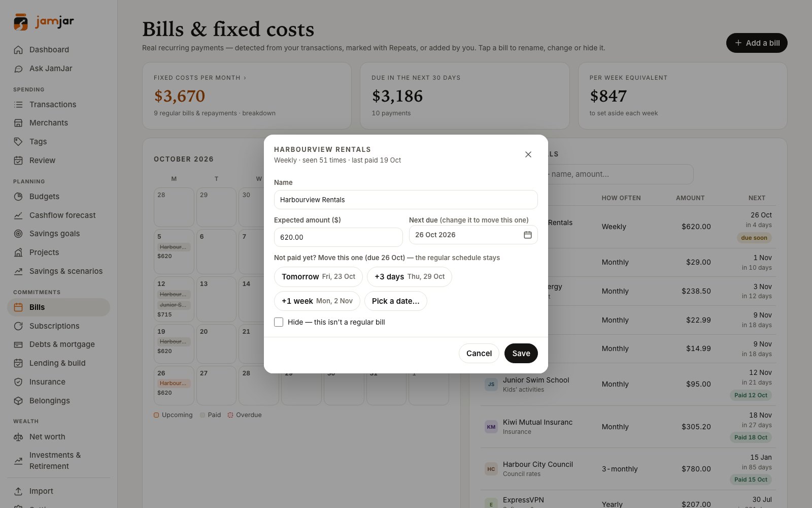
Task: Click Cashflow forecast chart icon
Action: (x=18, y=215)
